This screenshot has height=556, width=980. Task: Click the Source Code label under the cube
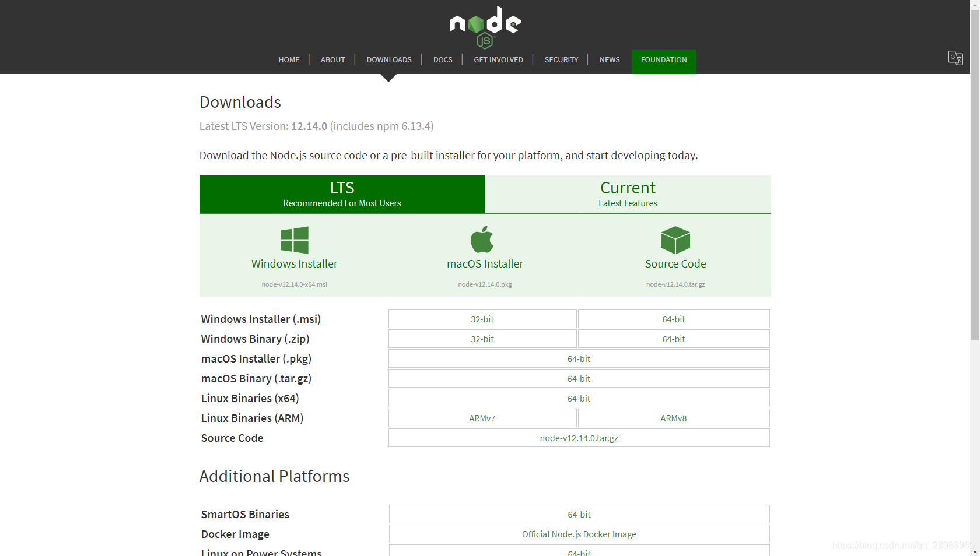pos(675,264)
